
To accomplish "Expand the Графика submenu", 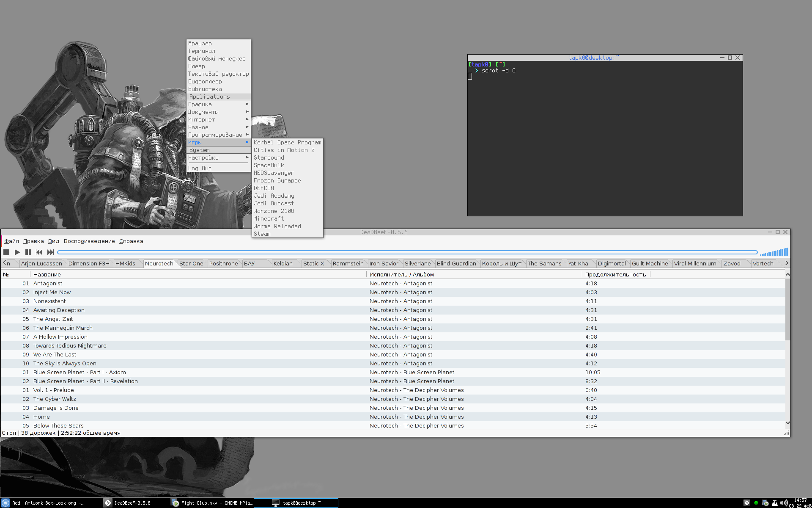I will pyautogui.click(x=219, y=104).
